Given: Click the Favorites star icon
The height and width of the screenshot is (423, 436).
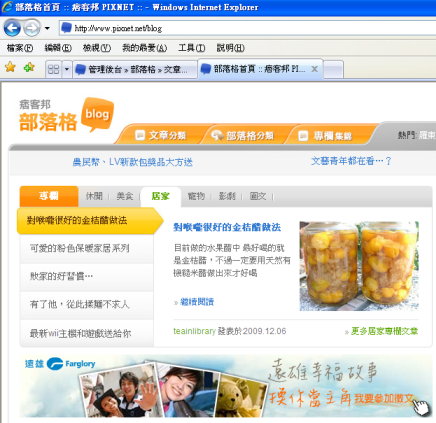Looking at the screenshot, I should point(10,67).
